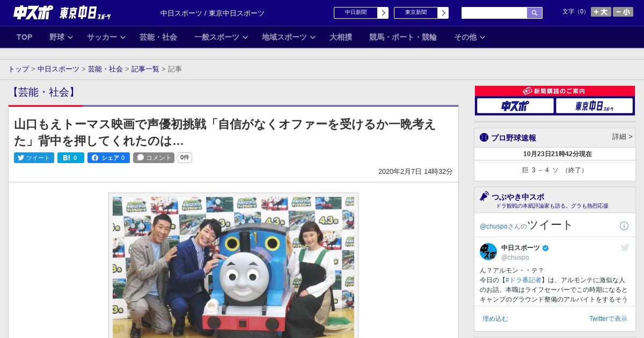The image size is (644, 338).
Task: Click the 0件 comment count bubble
Action: click(185, 158)
